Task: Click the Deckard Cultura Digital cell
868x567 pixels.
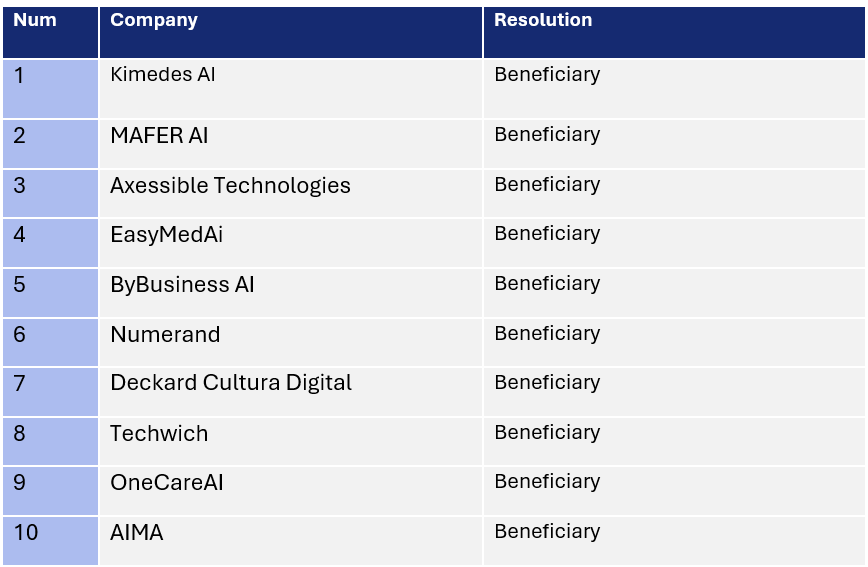Action: tap(231, 383)
